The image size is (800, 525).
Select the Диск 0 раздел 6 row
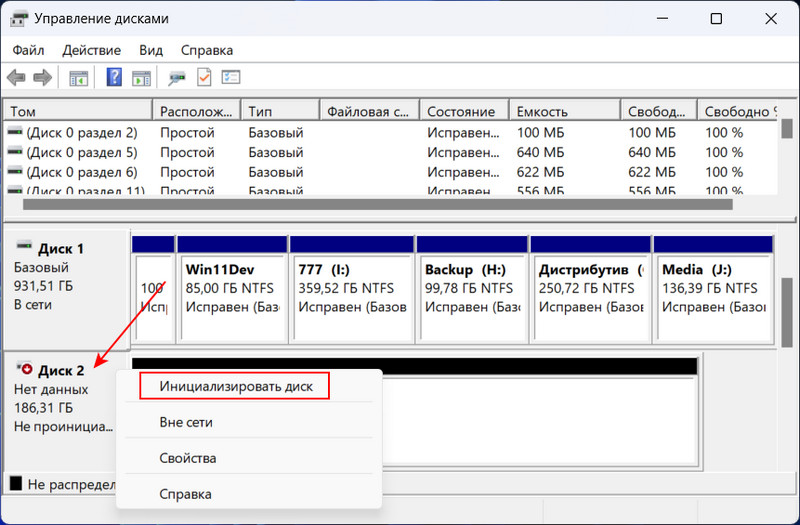(x=391, y=172)
